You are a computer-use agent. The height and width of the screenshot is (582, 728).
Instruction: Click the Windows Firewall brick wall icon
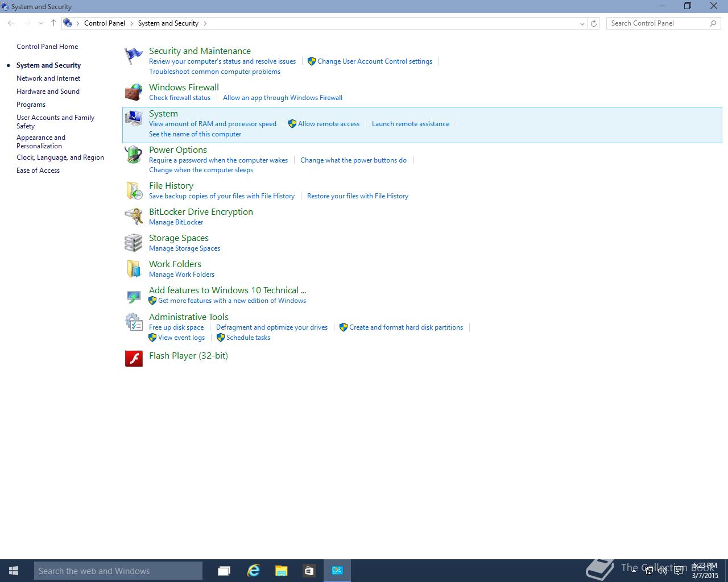point(134,92)
